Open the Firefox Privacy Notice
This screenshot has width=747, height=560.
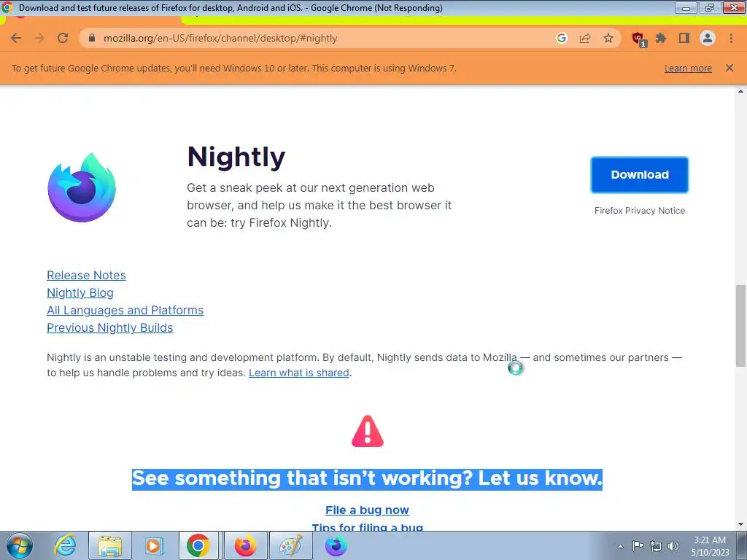pos(639,211)
